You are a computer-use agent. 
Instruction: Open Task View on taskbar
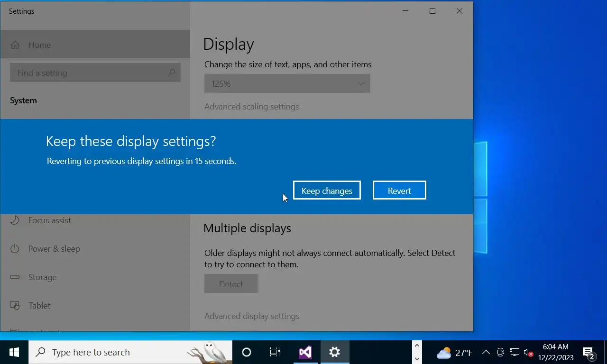pos(275,352)
